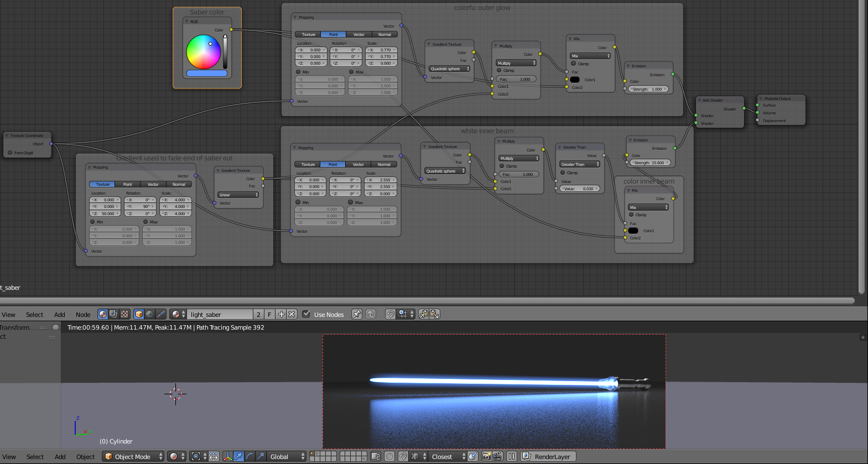Viewport: 868px width, 464px height.
Task: Pause the viewport render preview
Action: tap(512, 456)
